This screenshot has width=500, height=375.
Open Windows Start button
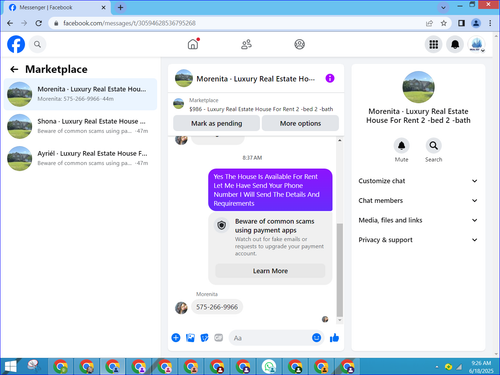pyautogui.click(x=10, y=367)
